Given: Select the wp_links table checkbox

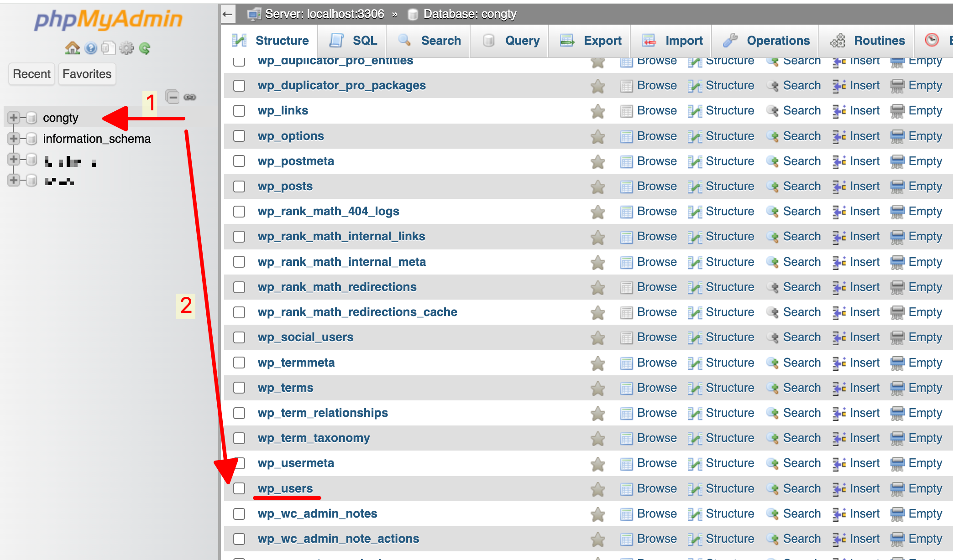Looking at the screenshot, I should 239,111.
